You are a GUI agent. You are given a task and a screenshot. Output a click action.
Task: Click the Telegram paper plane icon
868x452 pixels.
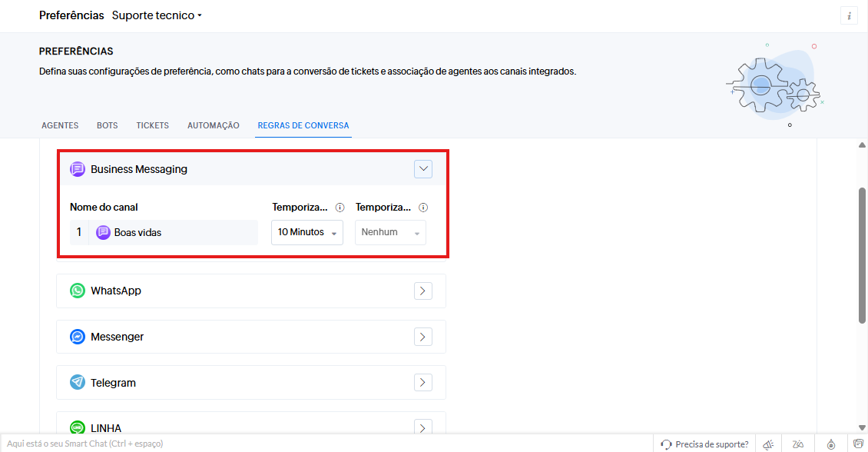[78, 383]
